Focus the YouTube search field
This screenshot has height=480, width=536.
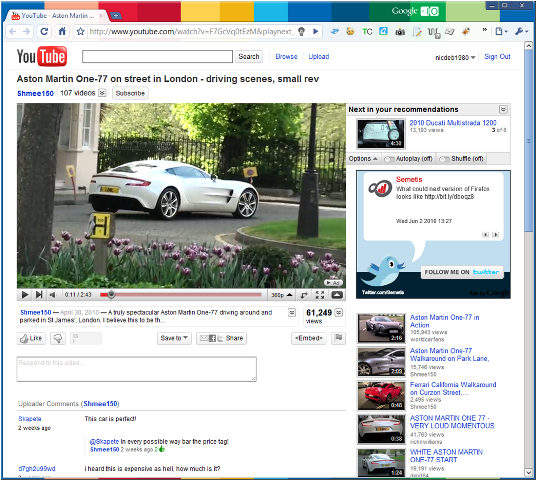pos(157,56)
